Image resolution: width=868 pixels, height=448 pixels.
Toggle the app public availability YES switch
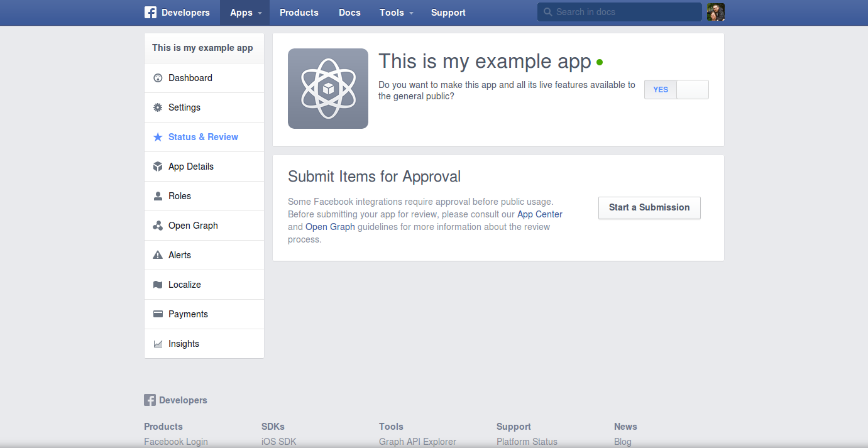(676, 89)
